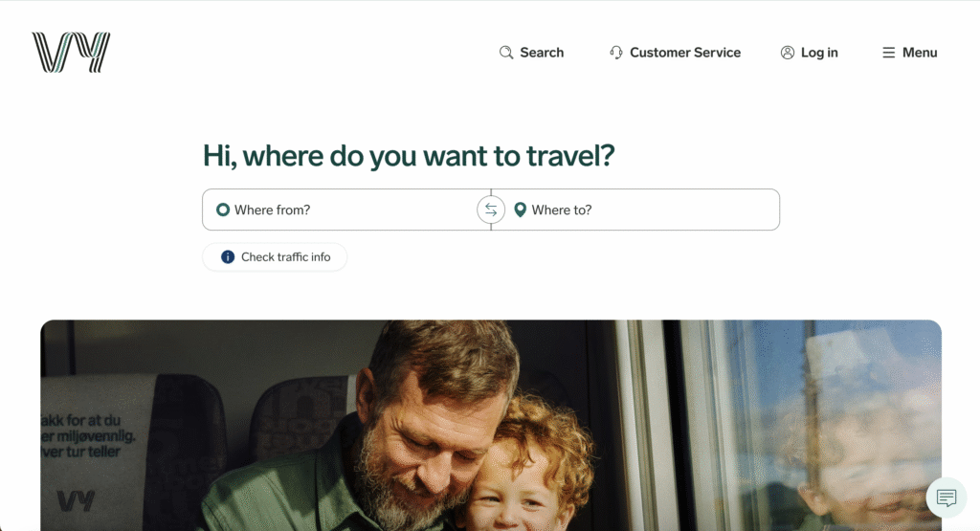Open the chat bubble widget
The height and width of the screenshot is (531, 980).
coord(947,498)
